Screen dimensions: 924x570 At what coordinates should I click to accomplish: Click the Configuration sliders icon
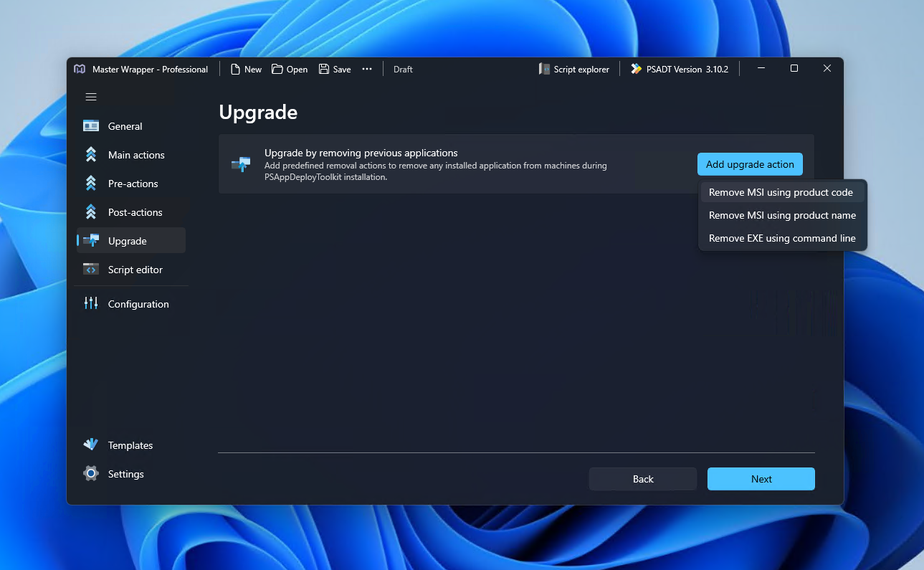[x=91, y=303]
